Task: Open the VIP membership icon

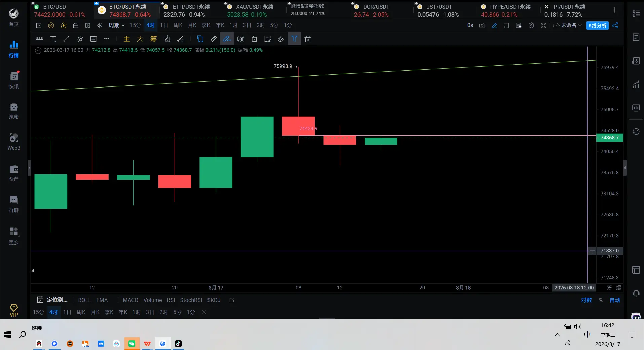Action: (x=14, y=311)
